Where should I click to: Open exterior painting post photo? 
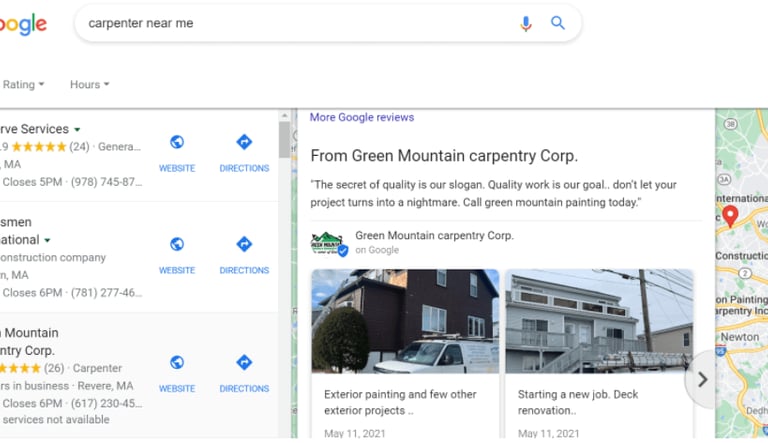[x=405, y=320]
